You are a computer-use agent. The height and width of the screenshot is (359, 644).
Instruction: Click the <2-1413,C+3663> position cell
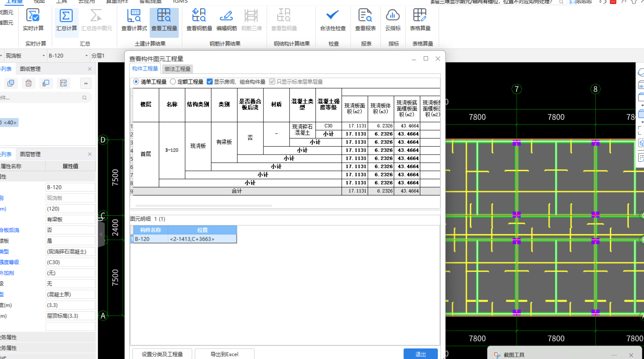click(202, 239)
